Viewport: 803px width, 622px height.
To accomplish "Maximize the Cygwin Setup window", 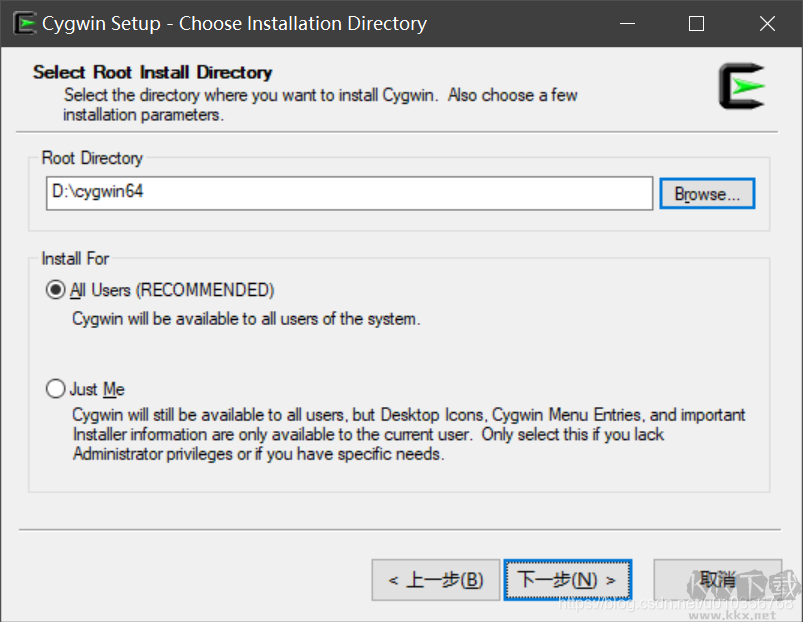I will [696, 22].
